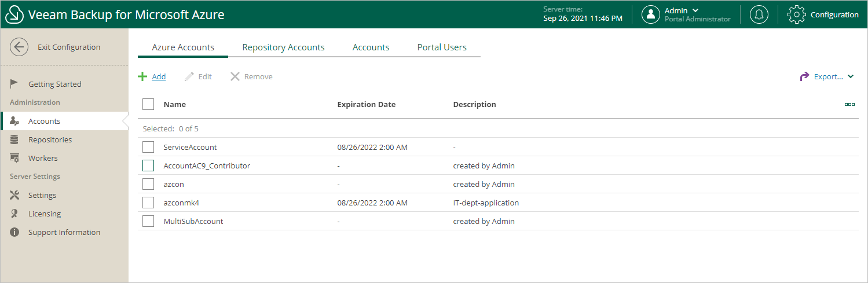Toggle the select-all header checkbox
The height and width of the screenshot is (283, 868).
click(x=148, y=104)
